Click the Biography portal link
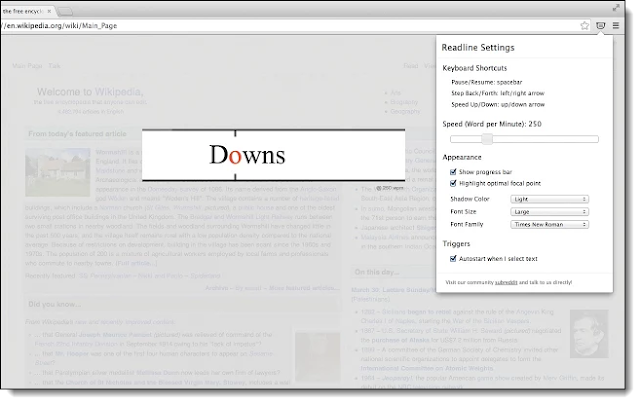The width and height of the screenshot is (640, 404). (404, 102)
